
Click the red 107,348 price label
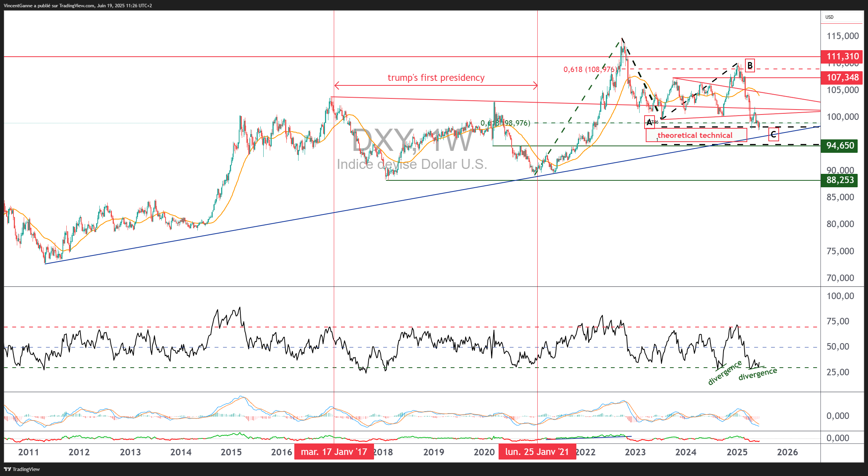(842, 78)
